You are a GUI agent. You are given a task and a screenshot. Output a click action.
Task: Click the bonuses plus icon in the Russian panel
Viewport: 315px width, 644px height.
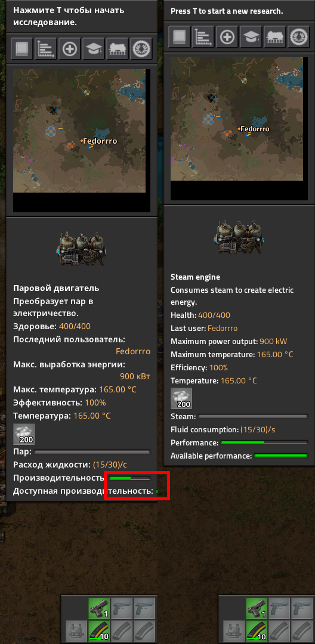69,49
